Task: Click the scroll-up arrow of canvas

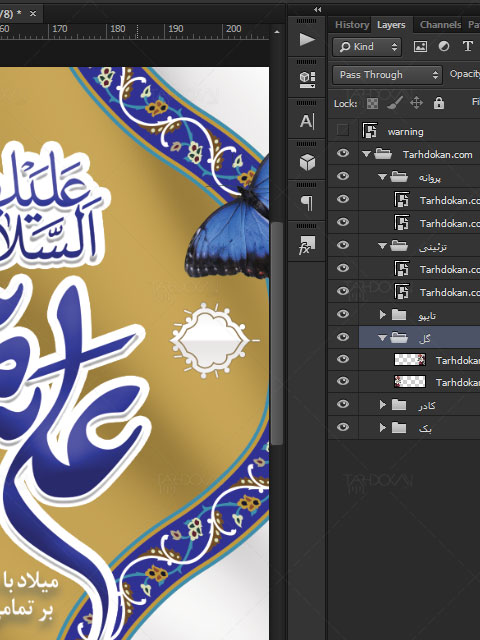Action: 277,31
